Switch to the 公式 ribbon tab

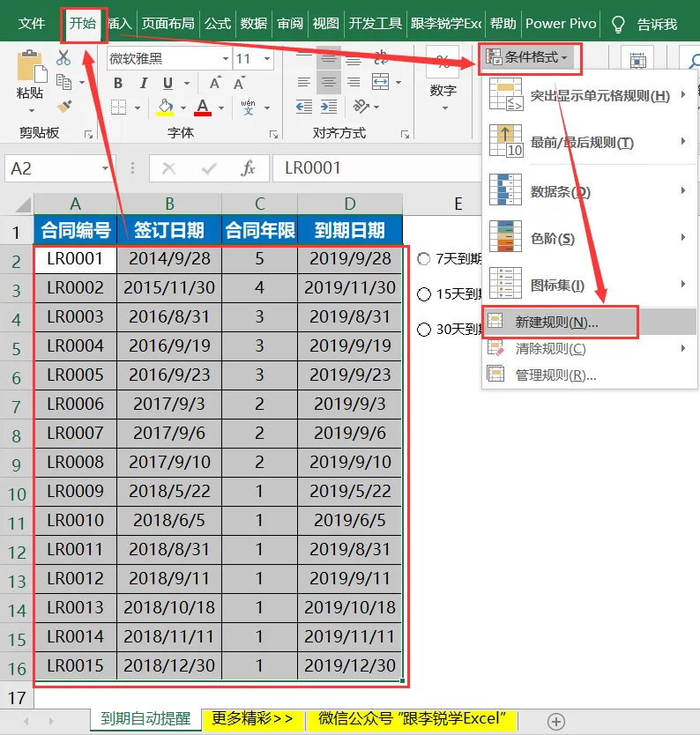218,24
